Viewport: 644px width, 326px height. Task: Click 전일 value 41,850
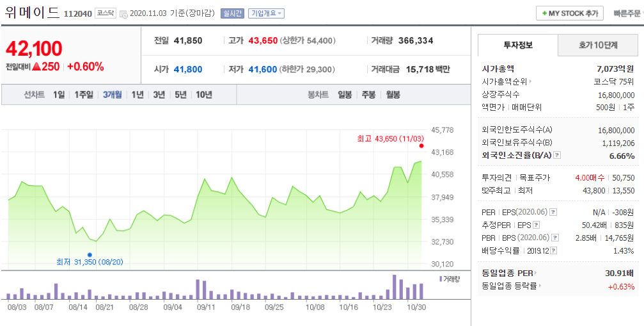coord(188,41)
